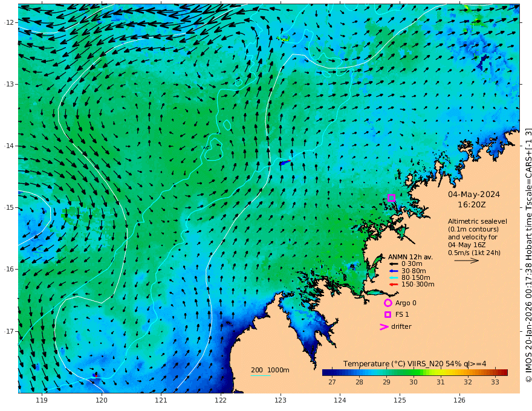The width and height of the screenshot is (532, 411).
Task: Click the drifter arrowhead legend symbol
Action: coord(384,326)
